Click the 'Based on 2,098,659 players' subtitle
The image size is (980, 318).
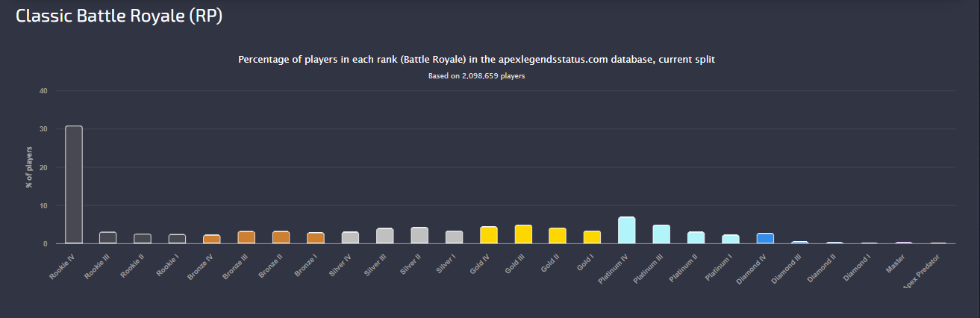coord(477,76)
